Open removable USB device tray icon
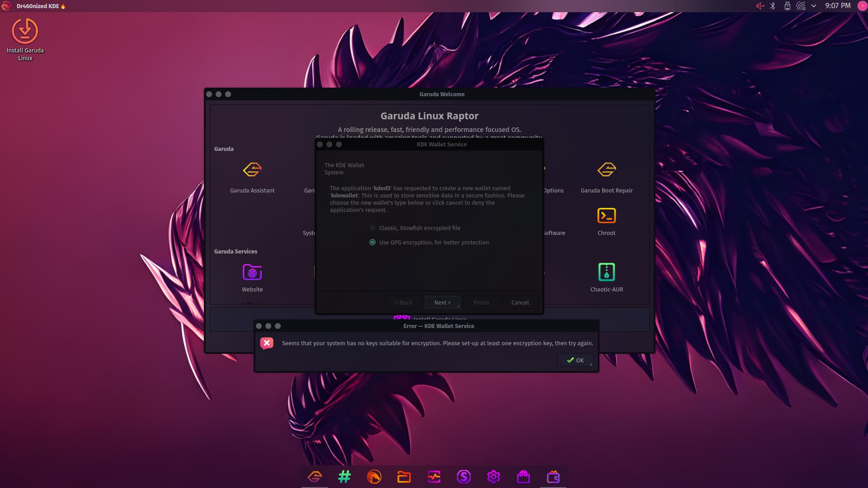 click(x=787, y=6)
